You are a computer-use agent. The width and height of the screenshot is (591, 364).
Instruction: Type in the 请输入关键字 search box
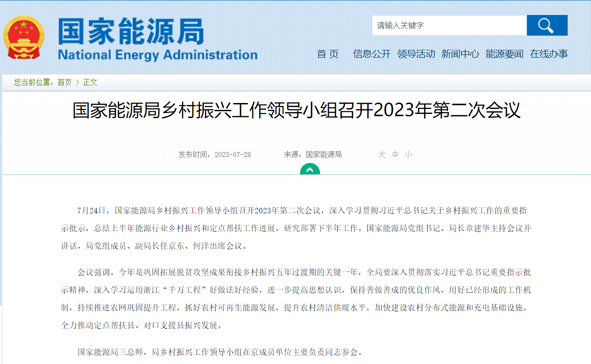pos(448,25)
